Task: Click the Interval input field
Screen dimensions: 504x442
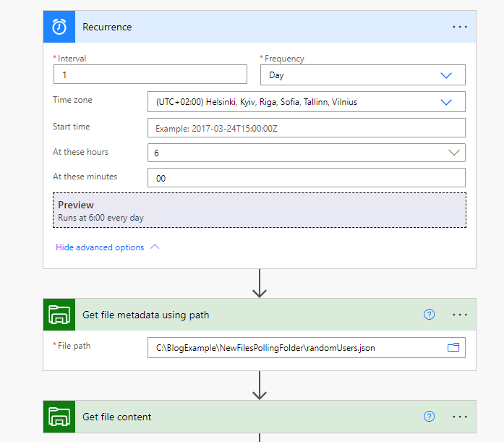Action: pyautogui.click(x=150, y=75)
